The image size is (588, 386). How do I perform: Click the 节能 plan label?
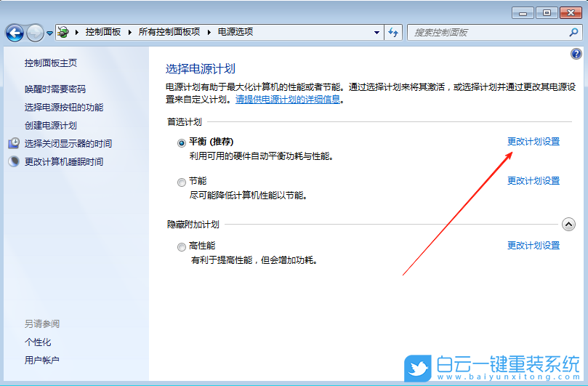[198, 181]
